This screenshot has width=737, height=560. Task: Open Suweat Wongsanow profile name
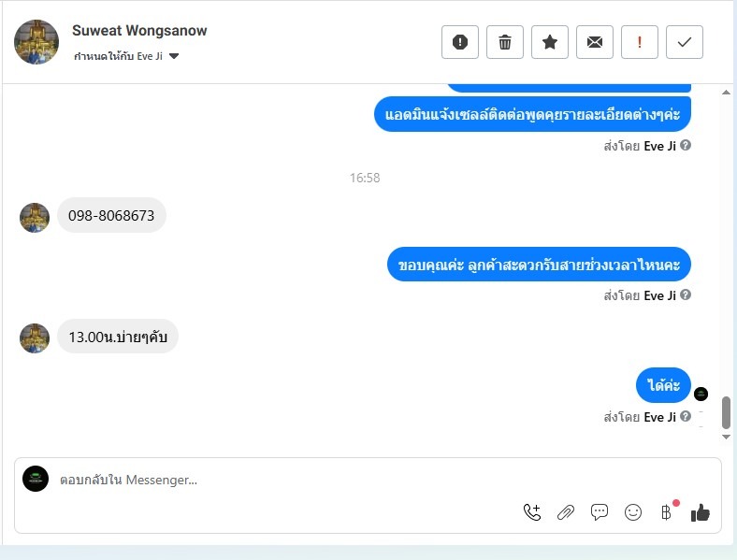tap(139, 31)
